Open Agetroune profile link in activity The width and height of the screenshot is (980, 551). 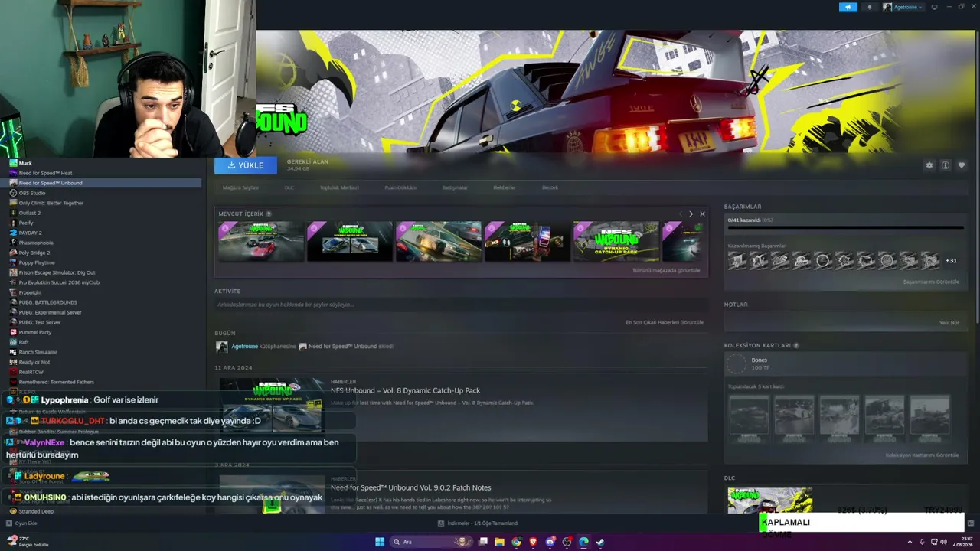coord(245,346)
